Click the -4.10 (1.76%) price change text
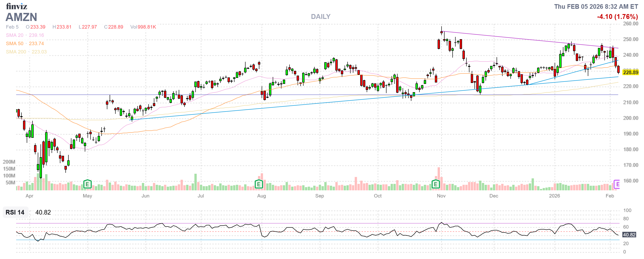 click(x=617, y=17)
